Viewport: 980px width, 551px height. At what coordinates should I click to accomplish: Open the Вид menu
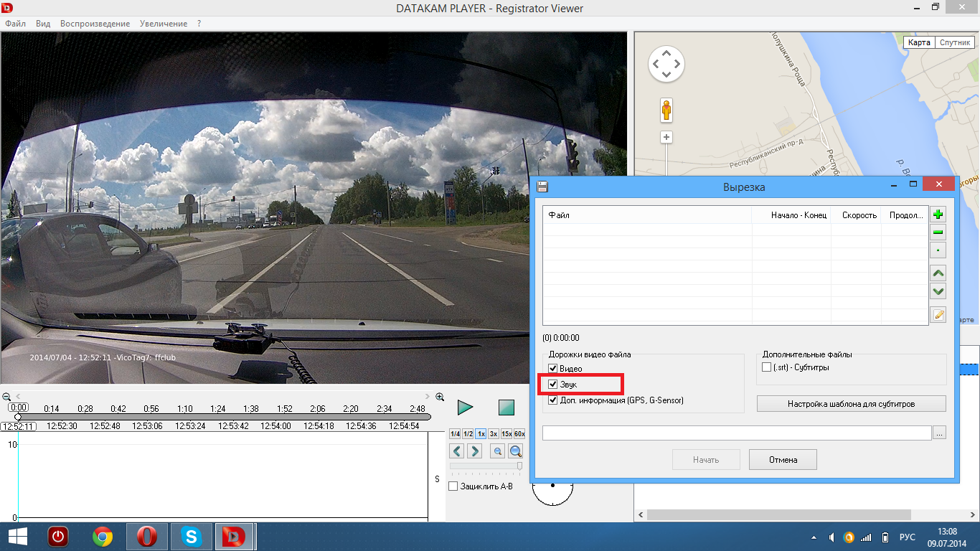43,24
